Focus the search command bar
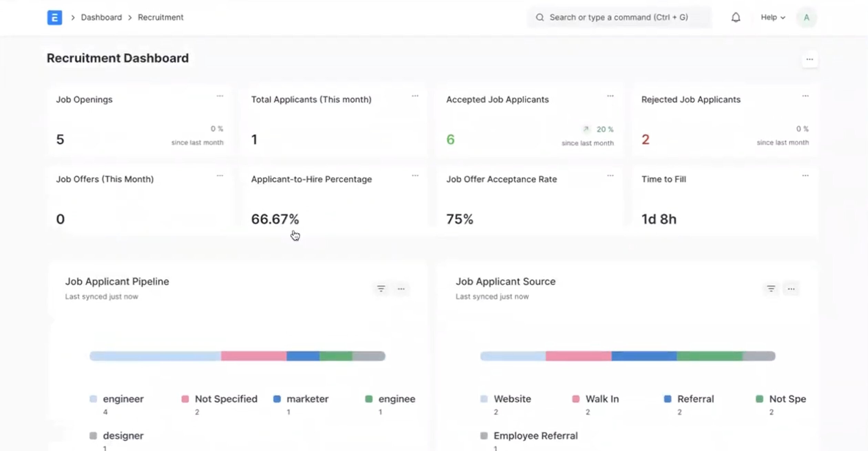The image size is (868, 451). (x=619, y=17)
